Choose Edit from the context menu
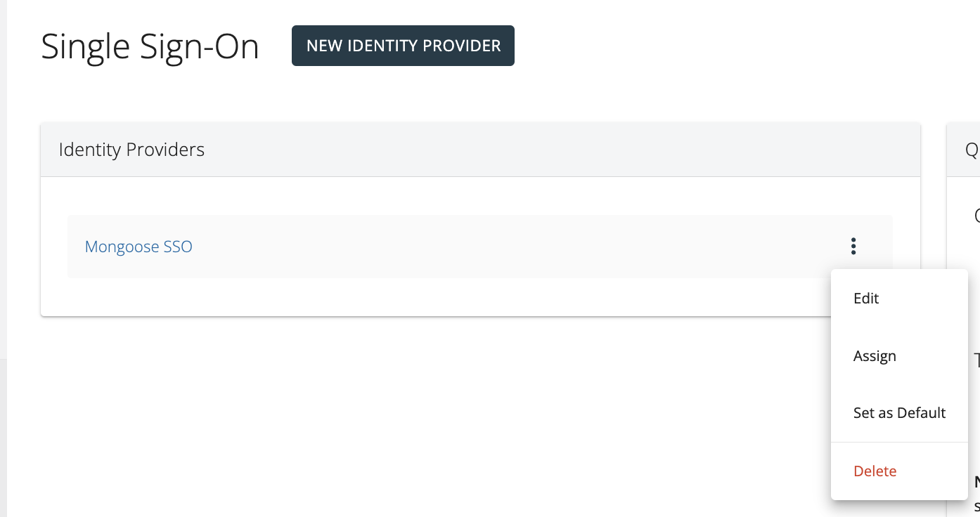The height and width of the screenshot is (517, 980). tap(866, 299)
